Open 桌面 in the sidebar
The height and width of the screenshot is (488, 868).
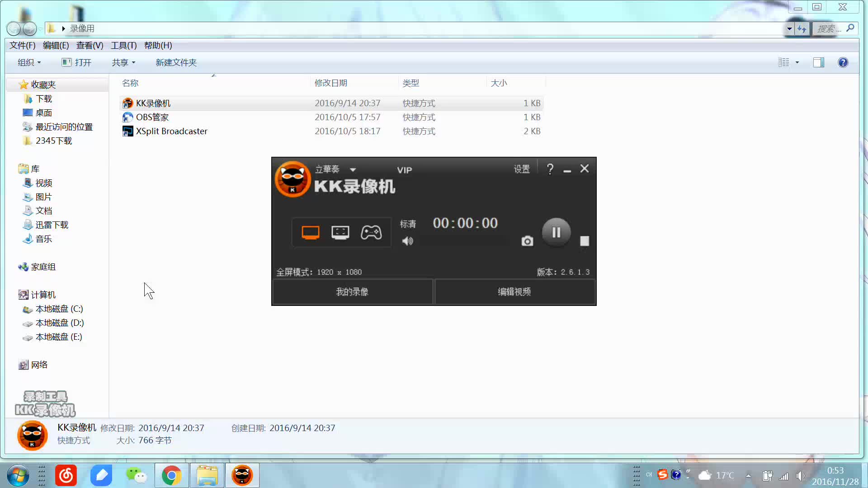pyautogui.click(x=44, y=113)
